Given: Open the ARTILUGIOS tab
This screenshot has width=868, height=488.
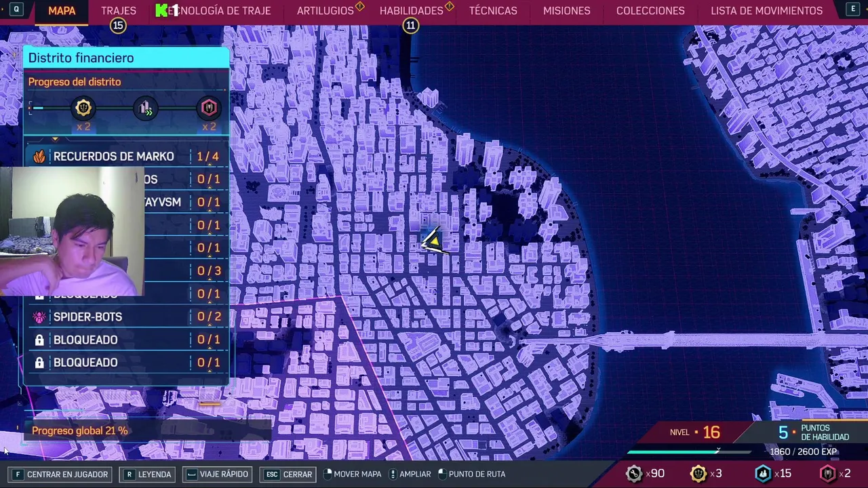Looking at the screenshot, I should coord(325,11).
